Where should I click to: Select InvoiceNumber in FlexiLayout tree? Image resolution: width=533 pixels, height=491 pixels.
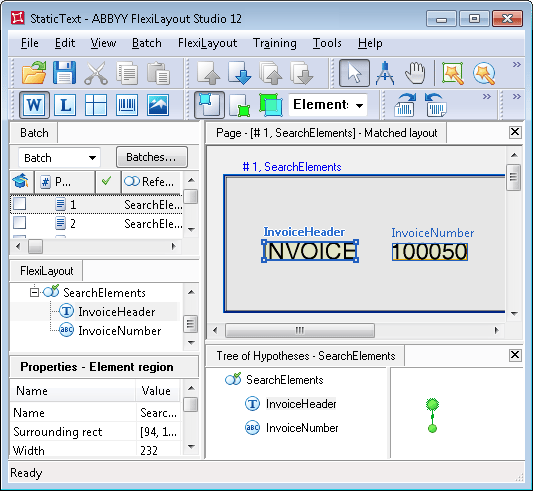click(x=120, y=331)
